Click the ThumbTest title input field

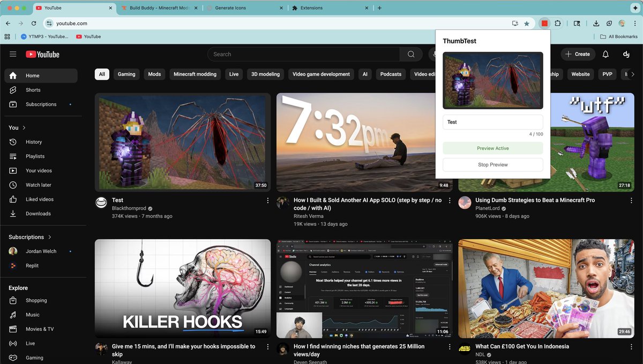(x=493, y=122)
